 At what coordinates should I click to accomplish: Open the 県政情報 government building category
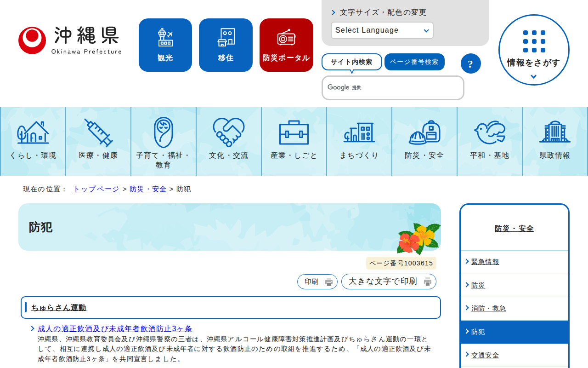pyautogui.click(x=555, y=142)
